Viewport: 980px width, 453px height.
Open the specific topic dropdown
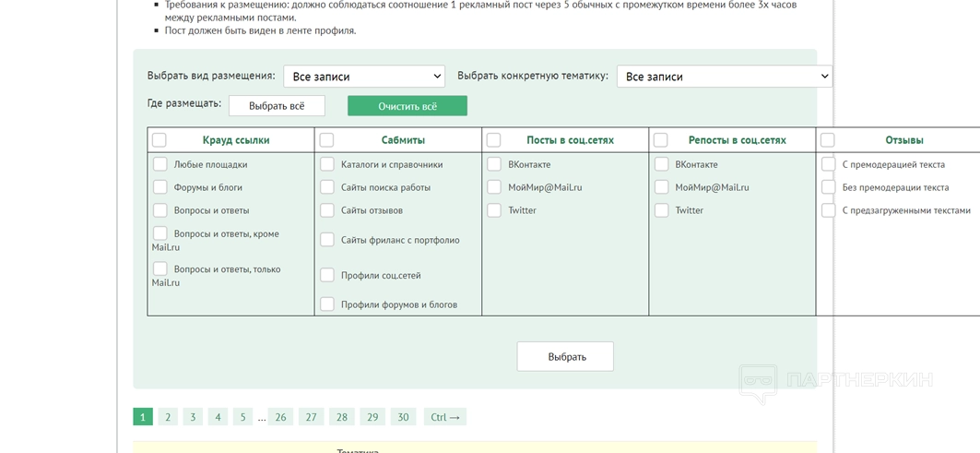725,77
